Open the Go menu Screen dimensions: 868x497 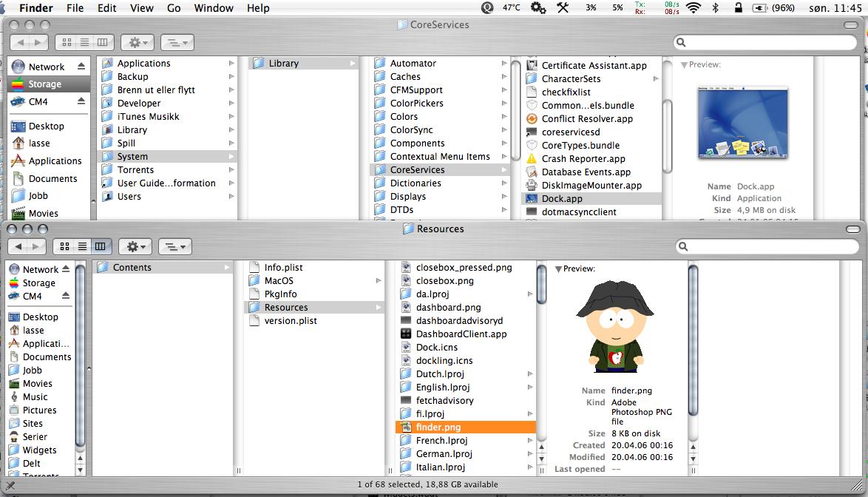(174, 7)
